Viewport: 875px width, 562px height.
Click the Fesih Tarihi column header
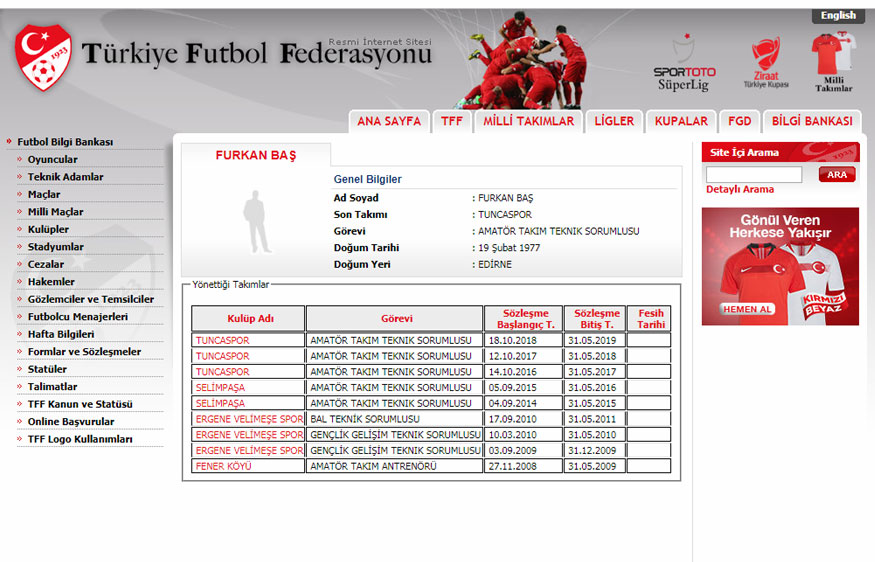pyautogui.click(x=649, y=319)
